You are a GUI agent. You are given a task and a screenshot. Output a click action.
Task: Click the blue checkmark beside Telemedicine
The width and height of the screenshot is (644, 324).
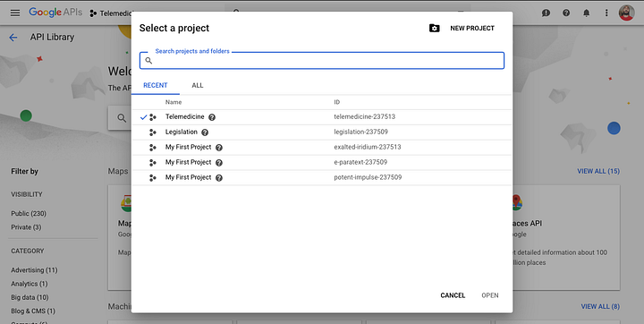tap(143, 117)
